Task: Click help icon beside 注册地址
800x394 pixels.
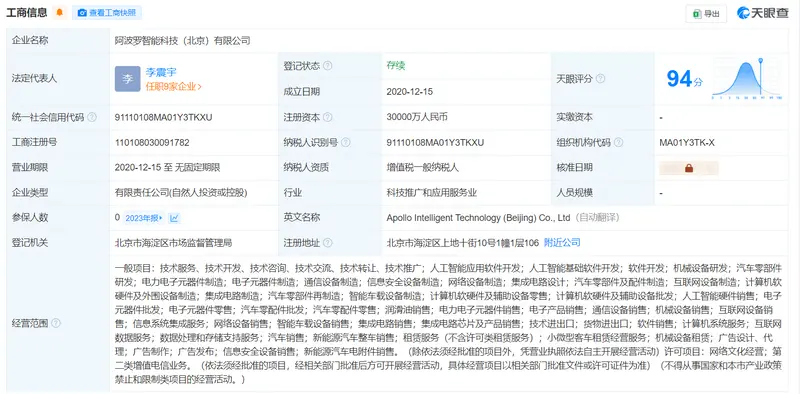Action: [328, 243]
